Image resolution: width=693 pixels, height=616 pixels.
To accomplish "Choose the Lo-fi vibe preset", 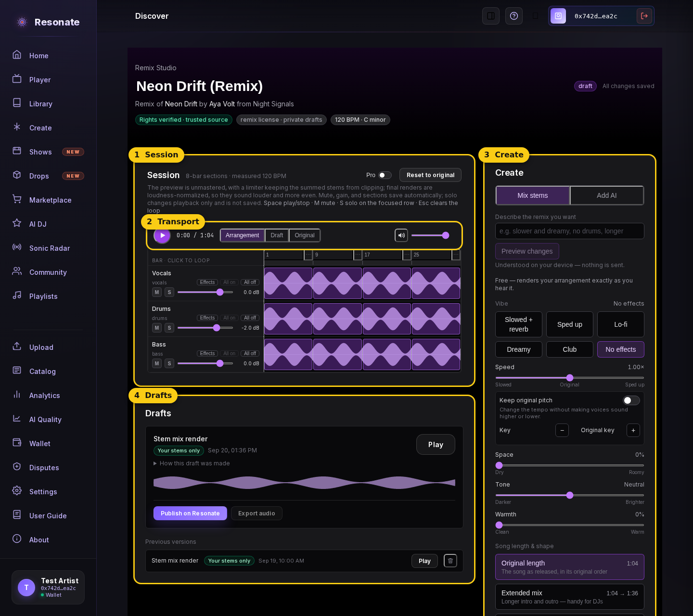I will click(621, 324).
